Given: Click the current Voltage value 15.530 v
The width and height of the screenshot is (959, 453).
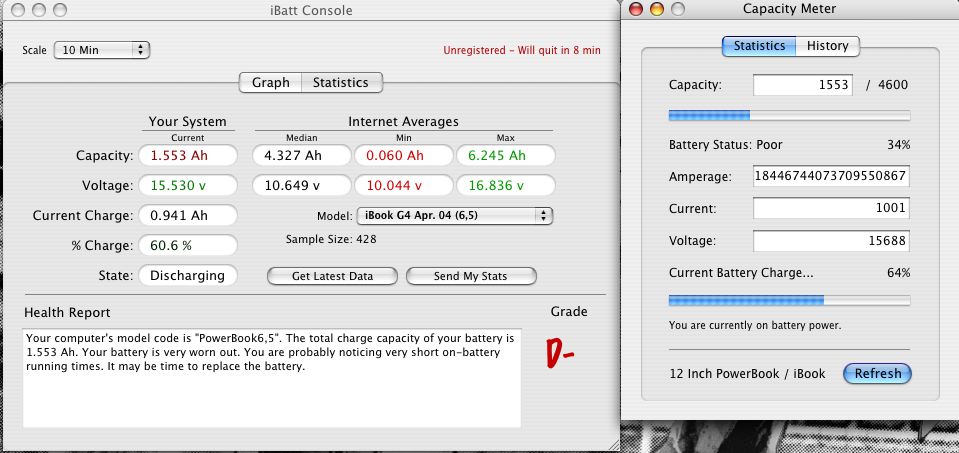Looking at the screenshot, I should [x=188, y=185].
